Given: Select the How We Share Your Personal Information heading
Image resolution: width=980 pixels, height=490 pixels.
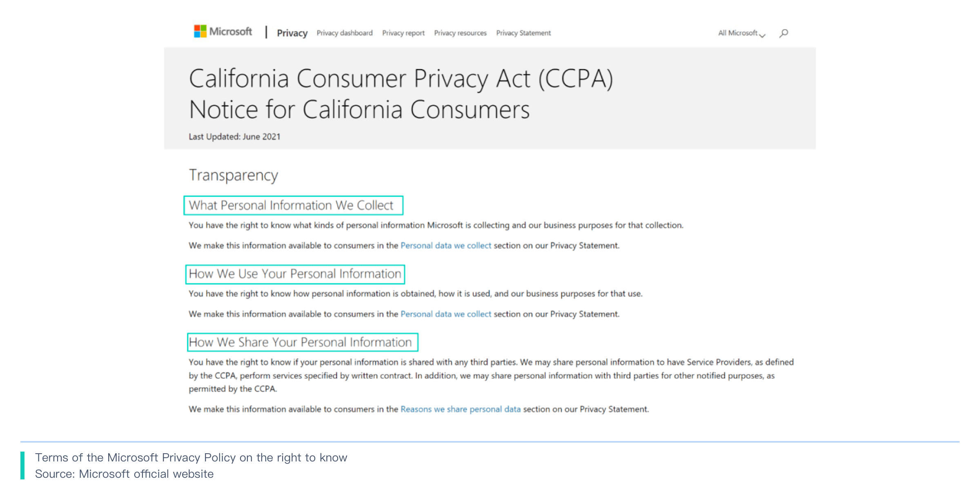Looking at the screenshot, I should [300, 342].
